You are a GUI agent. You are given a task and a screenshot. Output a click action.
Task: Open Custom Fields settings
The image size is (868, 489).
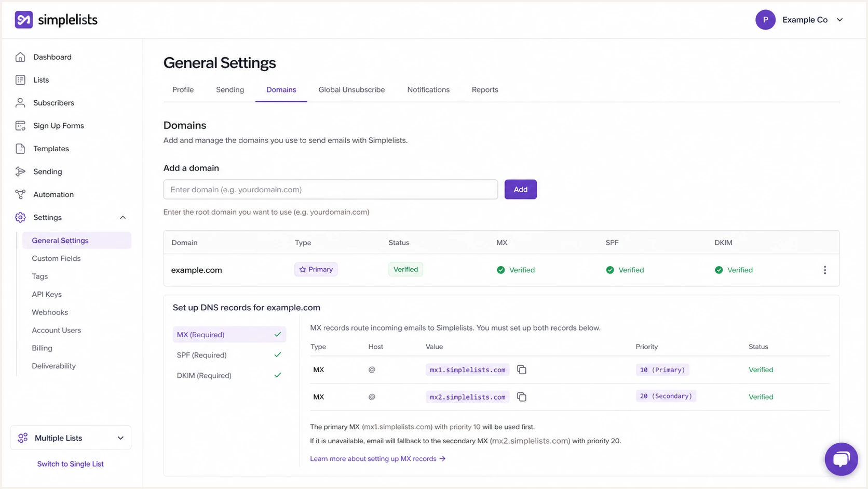56,258
